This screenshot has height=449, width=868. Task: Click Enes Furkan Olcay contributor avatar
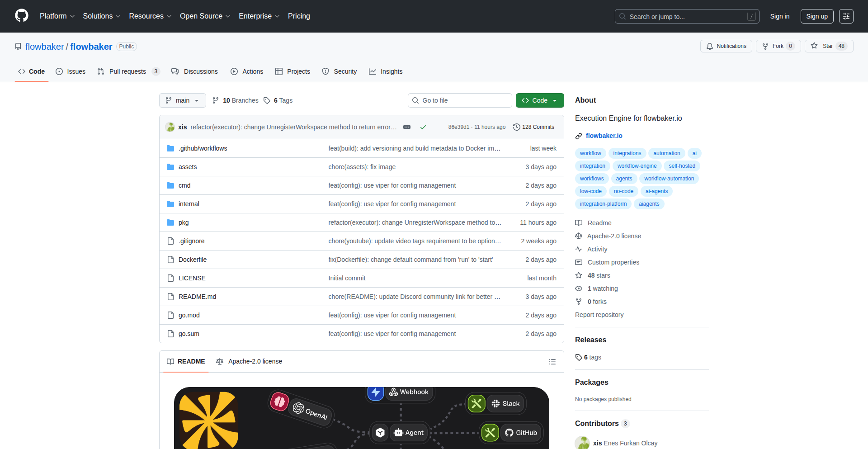pos(582,443)
